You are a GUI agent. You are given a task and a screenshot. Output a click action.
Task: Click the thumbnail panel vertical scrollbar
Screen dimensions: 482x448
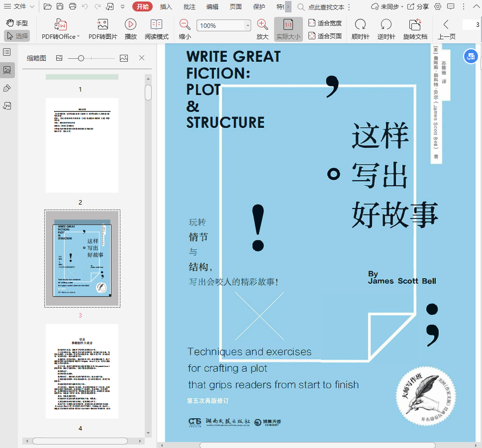coord(148,93)
